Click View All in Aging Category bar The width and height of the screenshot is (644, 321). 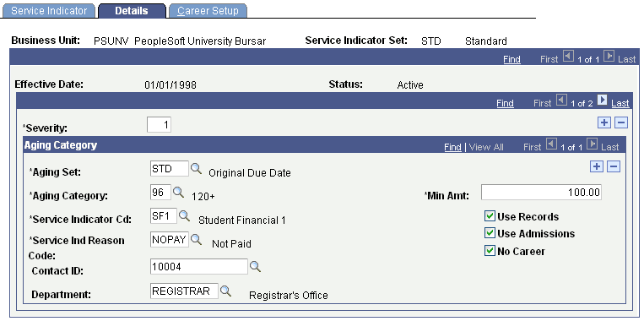click(486, 147)
